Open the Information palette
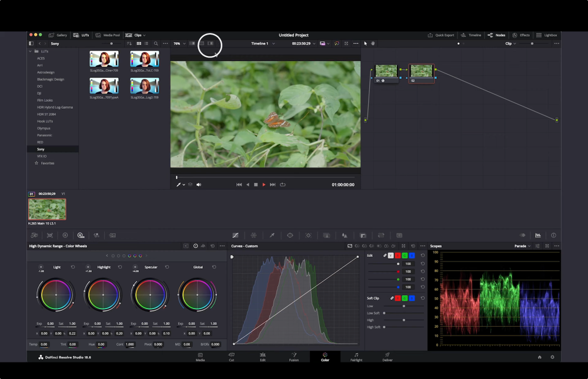This screenshot has width=588, height=379. point(553,236)
